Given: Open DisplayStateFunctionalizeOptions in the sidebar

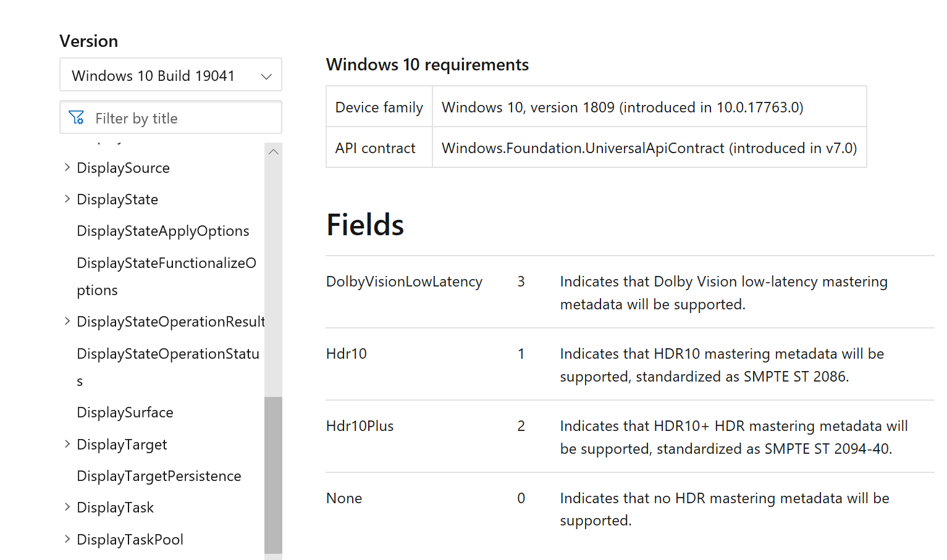Looking at the screenshot, I should [x=166, y=277].
